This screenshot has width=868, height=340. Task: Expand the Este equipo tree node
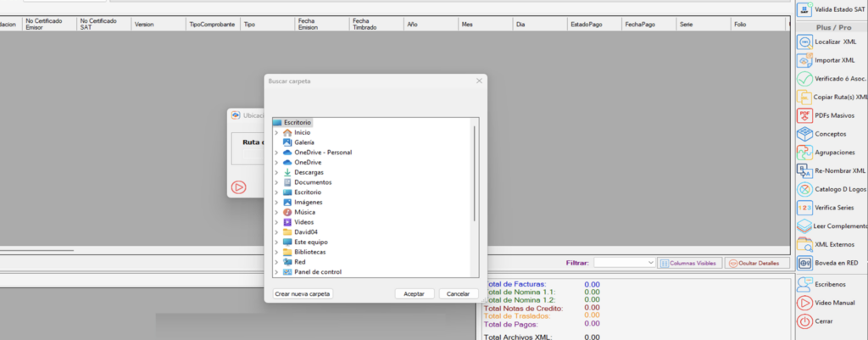pyautogui.click(x=276, y=242)
